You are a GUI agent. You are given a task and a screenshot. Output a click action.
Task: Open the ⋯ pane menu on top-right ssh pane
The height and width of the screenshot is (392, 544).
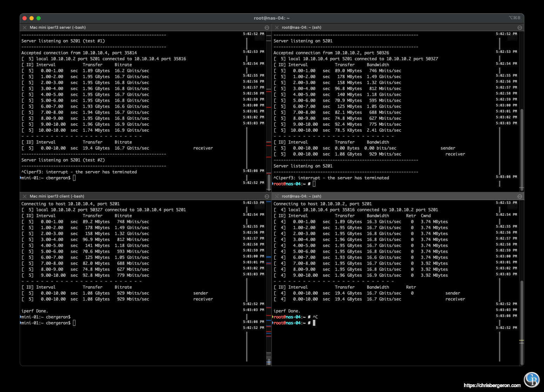pos(520,27)
